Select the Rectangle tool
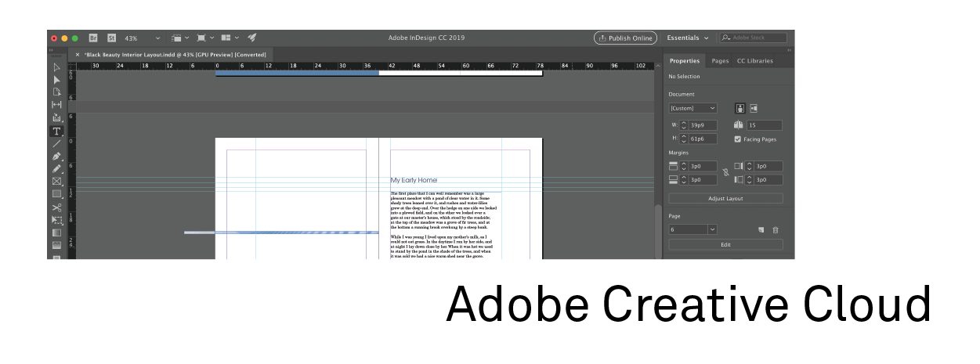The height and width of the screenshot is (364, 980). [x=56, y=193]
